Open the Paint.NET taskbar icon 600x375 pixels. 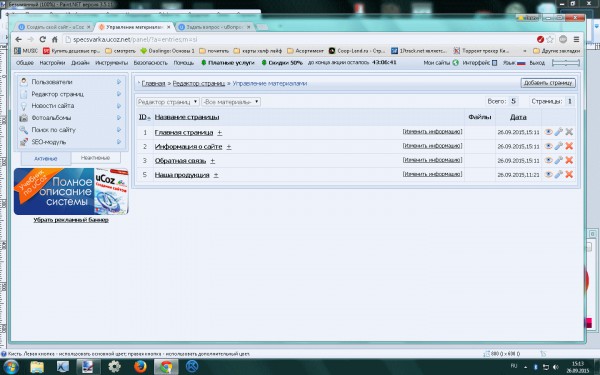pyautogui.click(x=88, y=367)
